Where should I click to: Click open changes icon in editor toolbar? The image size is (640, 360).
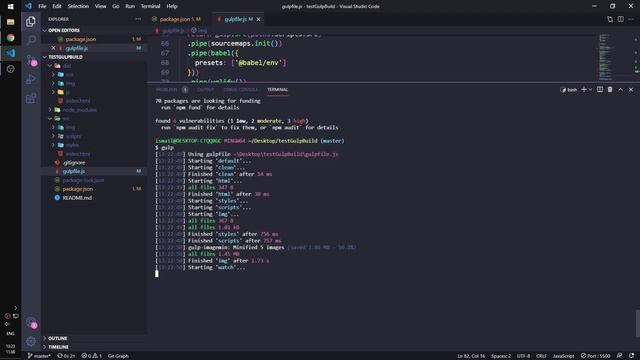pyautogui.click(x=610, y=19)
